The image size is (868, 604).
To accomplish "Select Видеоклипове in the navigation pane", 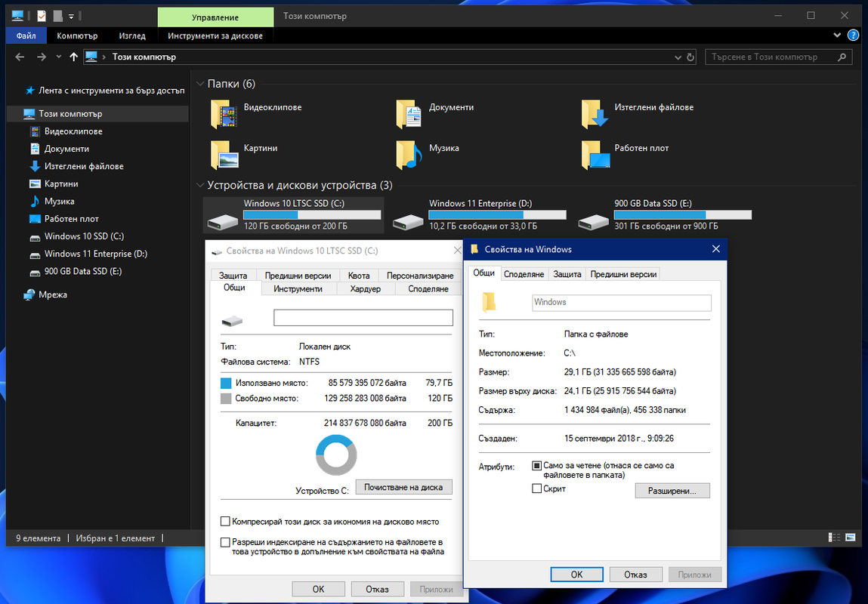I will (x=73, y=131).
